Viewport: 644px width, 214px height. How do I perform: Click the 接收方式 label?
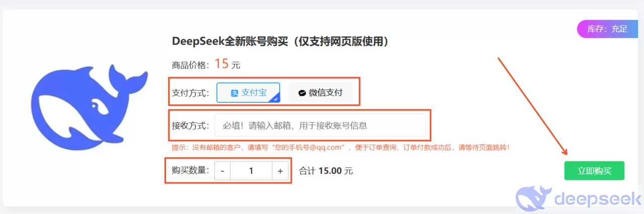pos(191,126)
